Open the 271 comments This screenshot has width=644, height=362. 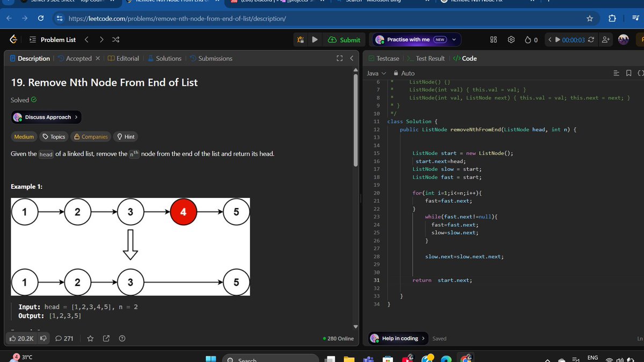point(64,338)
